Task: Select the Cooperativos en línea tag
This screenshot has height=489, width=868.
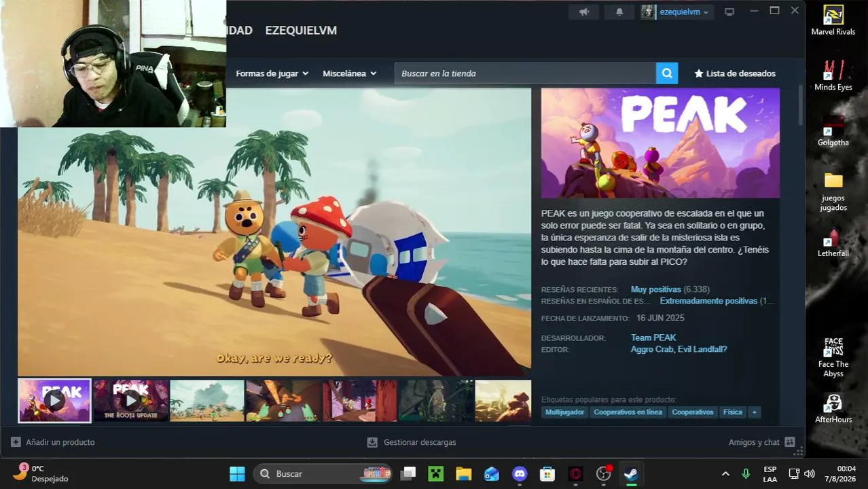Action: (x=628, y=412)
